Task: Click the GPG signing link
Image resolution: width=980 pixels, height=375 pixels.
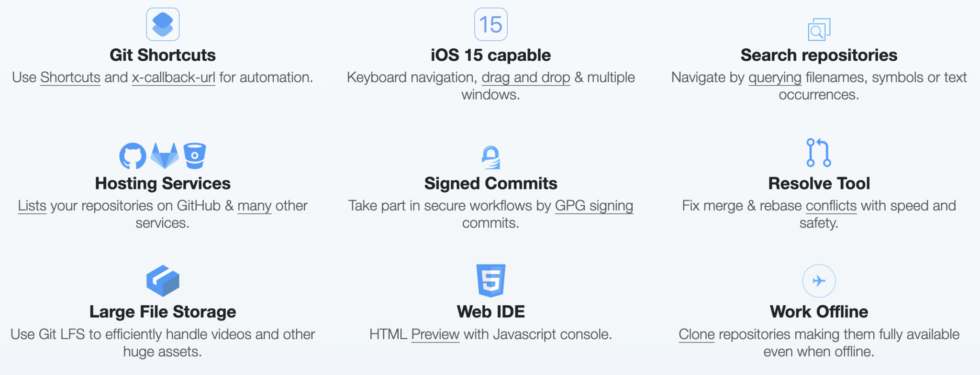Action: (594, 206)
